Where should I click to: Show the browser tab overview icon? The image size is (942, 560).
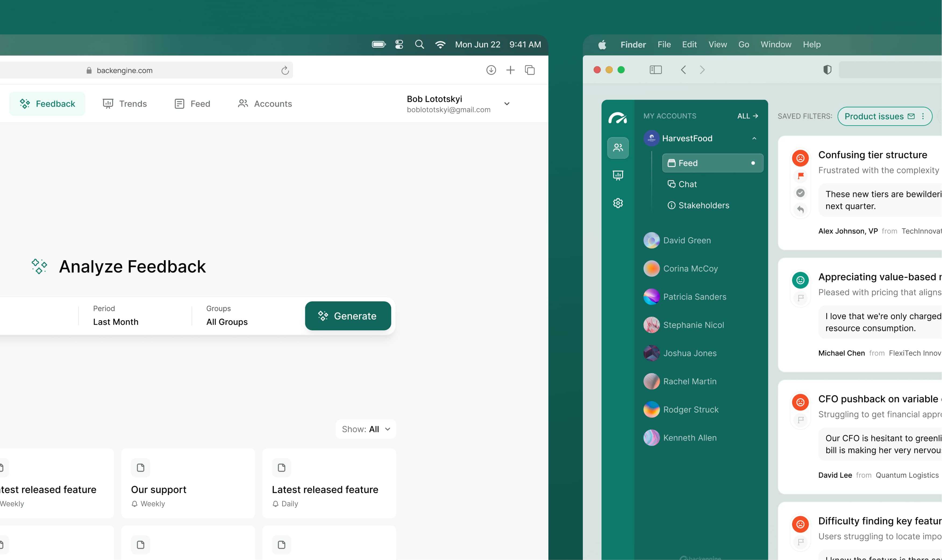[530, 70]
